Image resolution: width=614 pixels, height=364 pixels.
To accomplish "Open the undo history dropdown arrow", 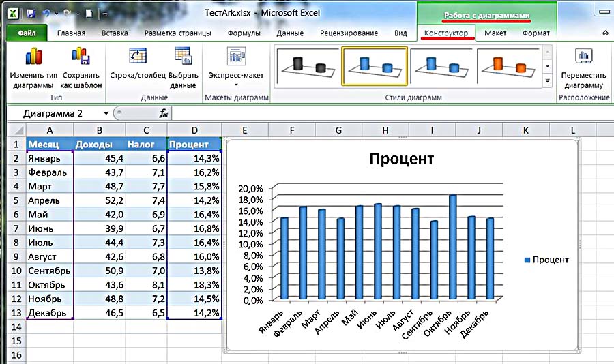I will pos(57,14).
